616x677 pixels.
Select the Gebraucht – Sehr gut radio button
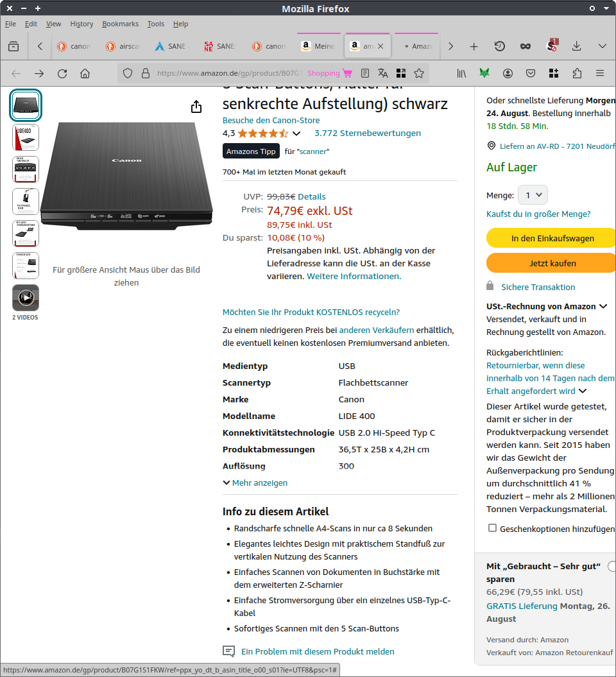coord(612,566)
